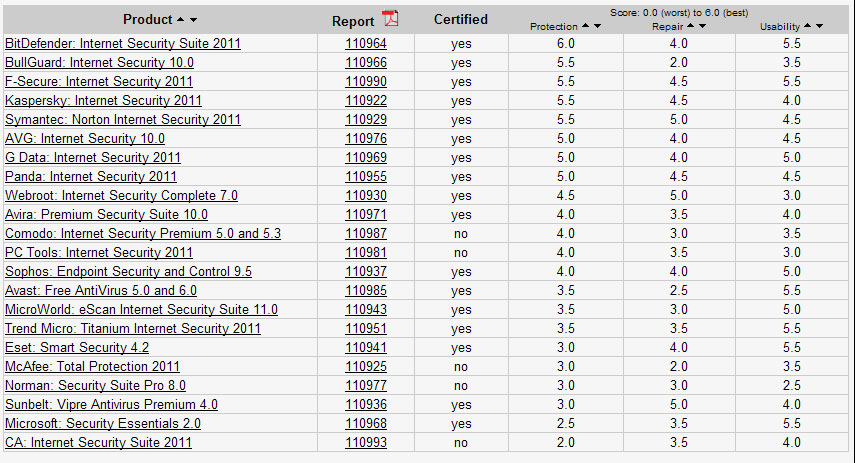The image size is (855, 463).
Task: Open G Data Internet Security 2011 link
Action: [x=93, y=158]
